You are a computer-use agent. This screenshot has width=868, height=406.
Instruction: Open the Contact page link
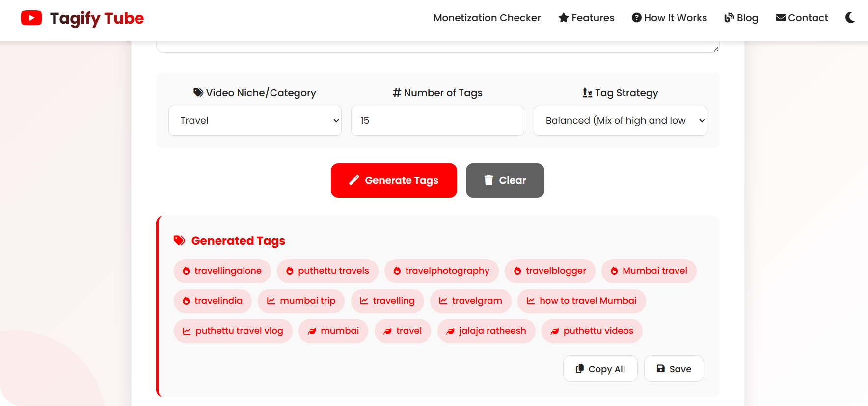point(802,18)
